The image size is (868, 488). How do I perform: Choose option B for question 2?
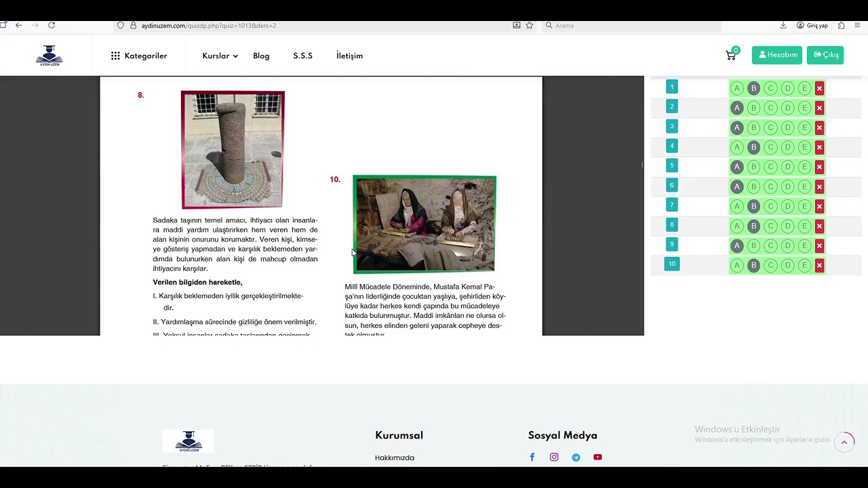tap(753, 108)
